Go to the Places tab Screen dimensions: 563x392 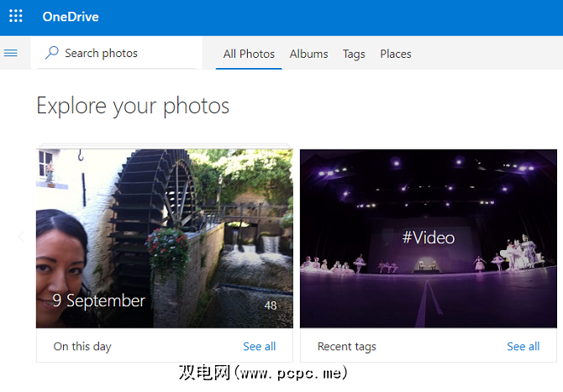pyautogui.click(x=396, y=54)
